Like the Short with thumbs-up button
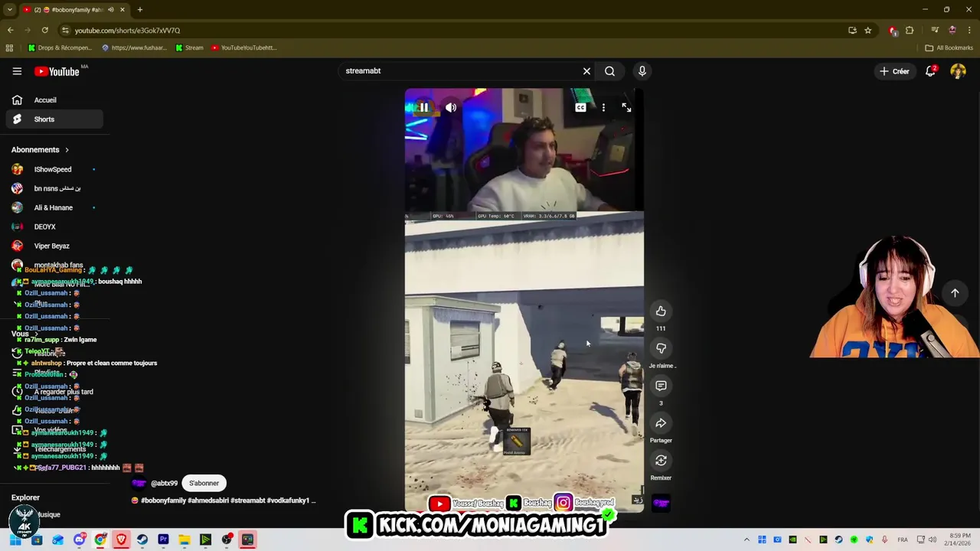The image size is (980, 551). 661,311
